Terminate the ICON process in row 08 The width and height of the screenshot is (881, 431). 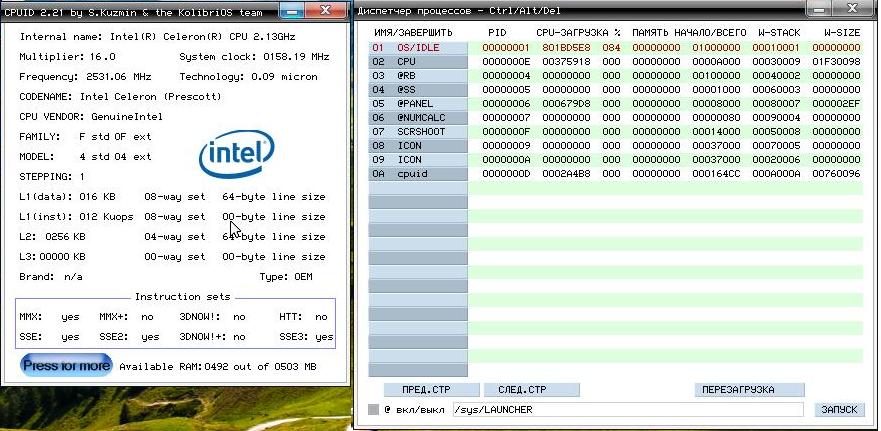[418, 145]
